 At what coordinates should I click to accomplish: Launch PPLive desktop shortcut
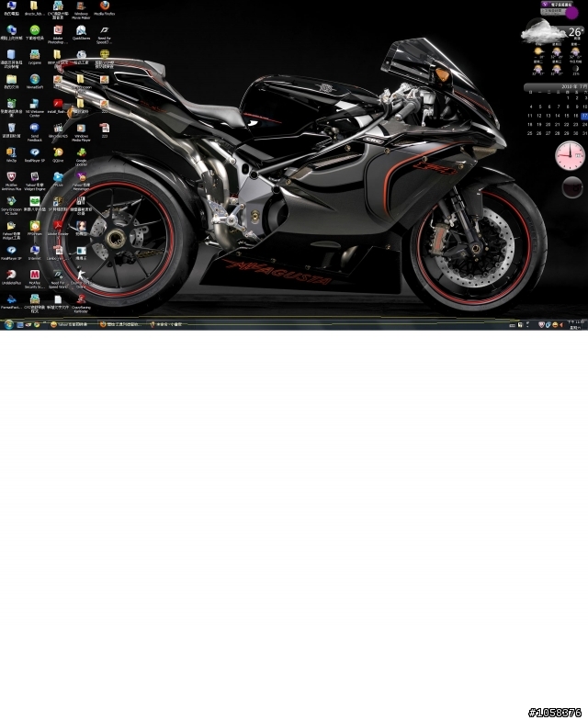(x=58, y=179)
